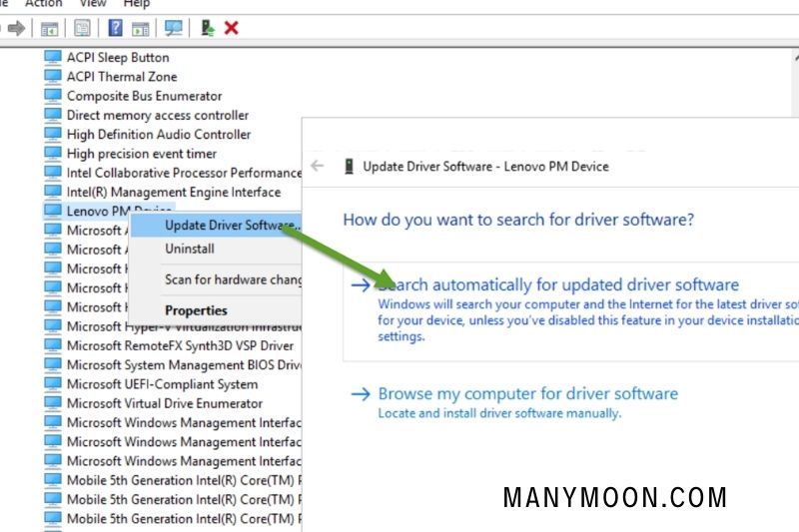Click the device icon beside dialog title
Image resolution: width=799 pixels, height=532 pixels.
(x=349, y=166)
